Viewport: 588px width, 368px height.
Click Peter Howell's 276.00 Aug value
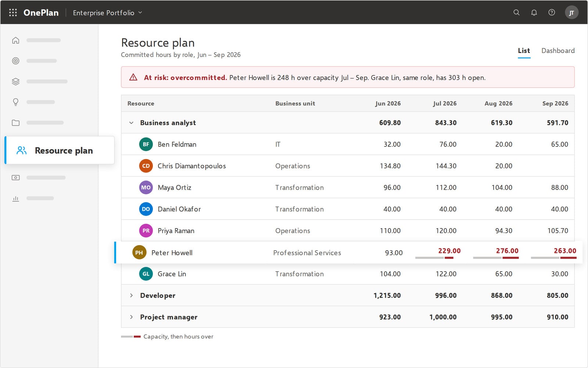[x=507, y=251]
